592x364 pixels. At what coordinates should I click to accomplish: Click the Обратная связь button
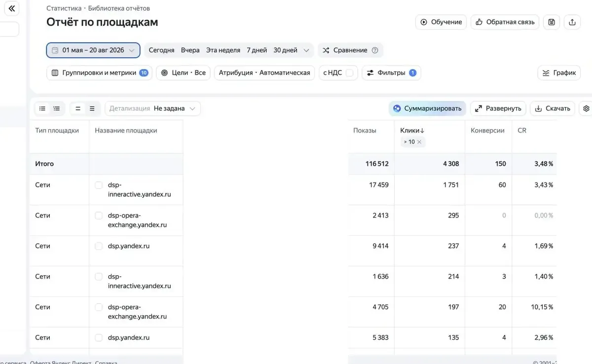[505, 22]
